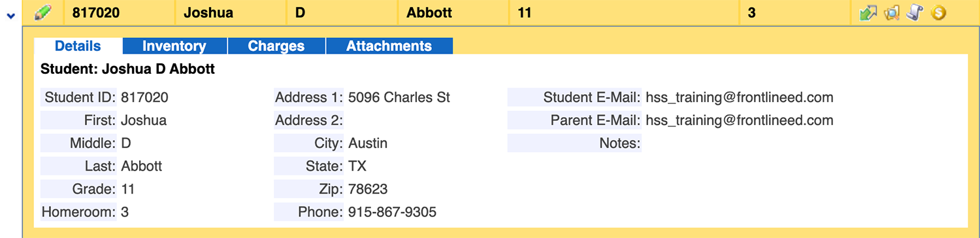
Task: Switch to the Details tab
Action: click(78, 46)
